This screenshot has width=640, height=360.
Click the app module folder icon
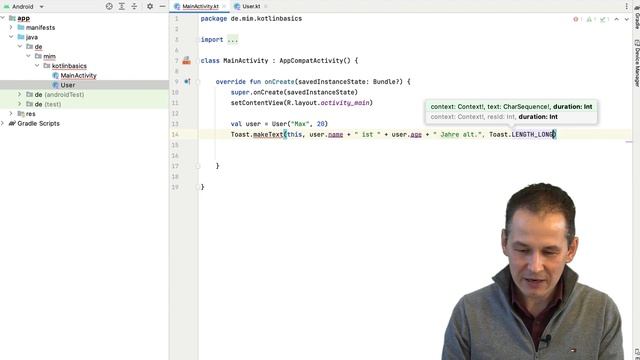(x=12, y=18)
